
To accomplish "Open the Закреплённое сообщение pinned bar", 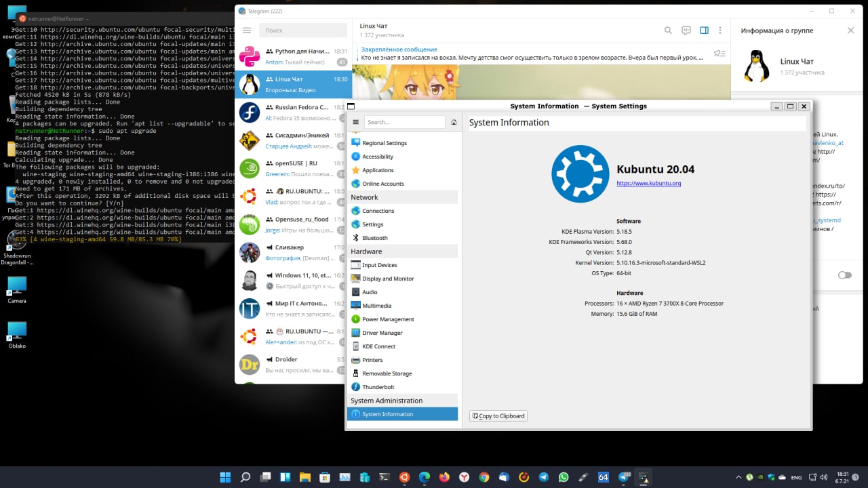I will 532,54.
